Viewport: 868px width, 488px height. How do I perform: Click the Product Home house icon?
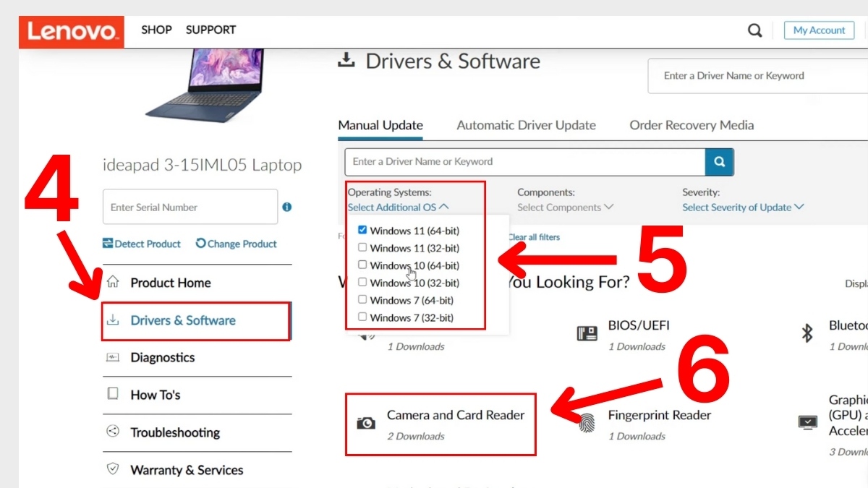coord(113,282)
